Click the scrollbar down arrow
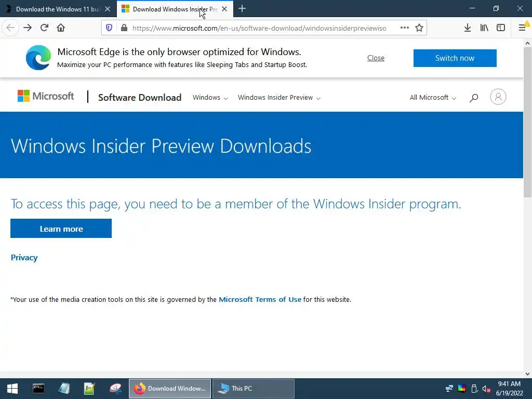This screenshot has height=399, width=532. pos(527,374)
